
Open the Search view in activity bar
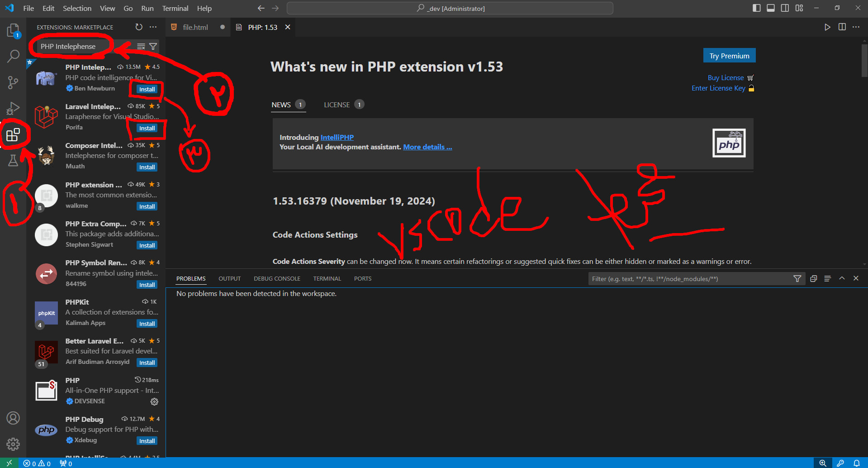[13, 57]
